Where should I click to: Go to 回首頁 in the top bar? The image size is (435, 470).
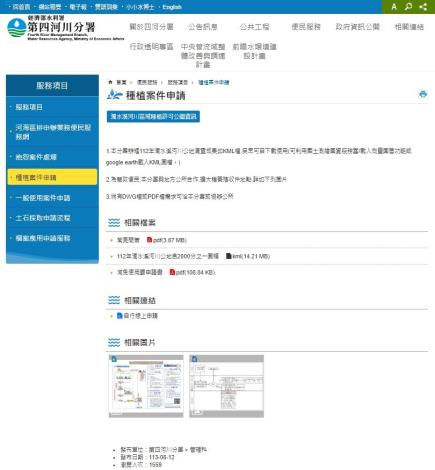tap(21, 7)
